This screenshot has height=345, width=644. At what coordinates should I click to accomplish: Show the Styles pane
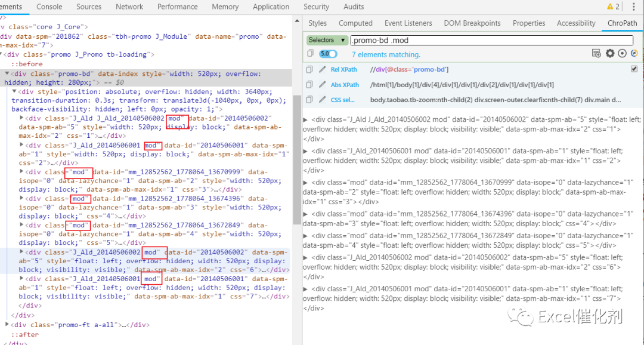(x=317, y=23)
